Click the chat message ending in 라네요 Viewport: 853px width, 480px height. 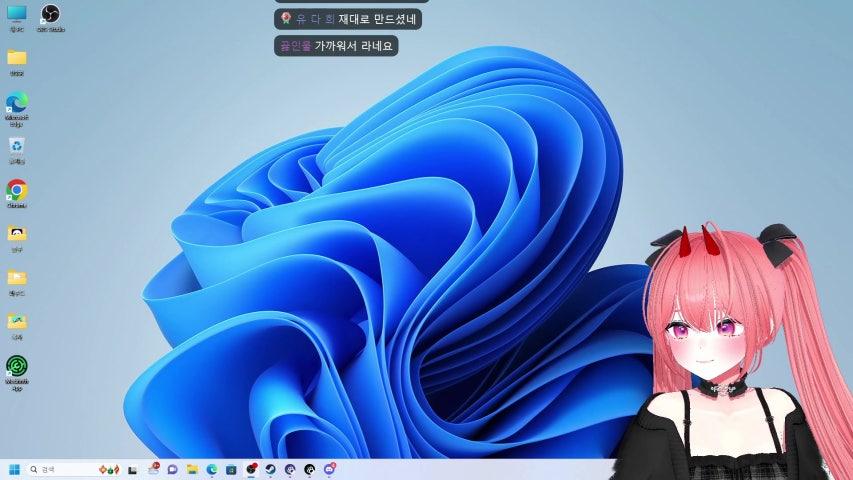[x=336, y=45]
